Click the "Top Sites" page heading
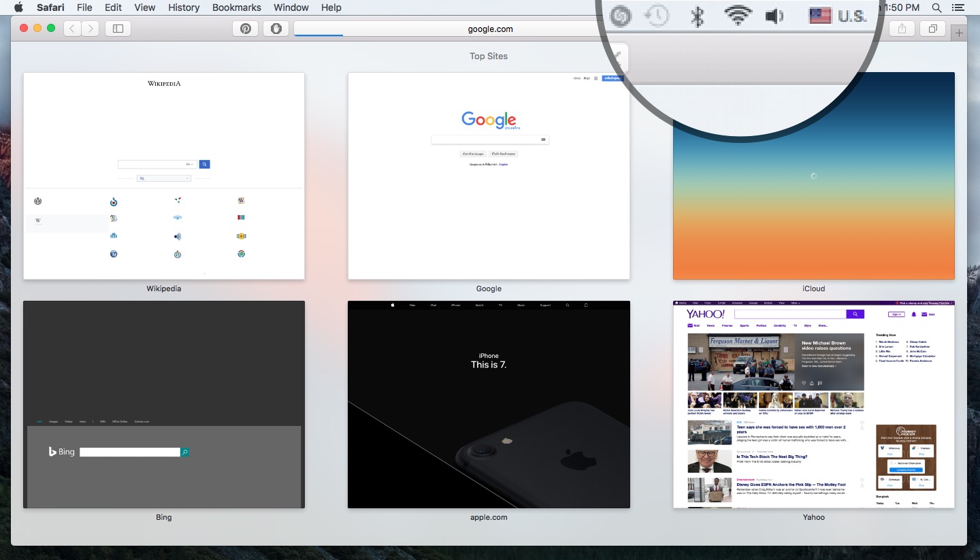The image size is (980, 560). [x=489, y=56]
